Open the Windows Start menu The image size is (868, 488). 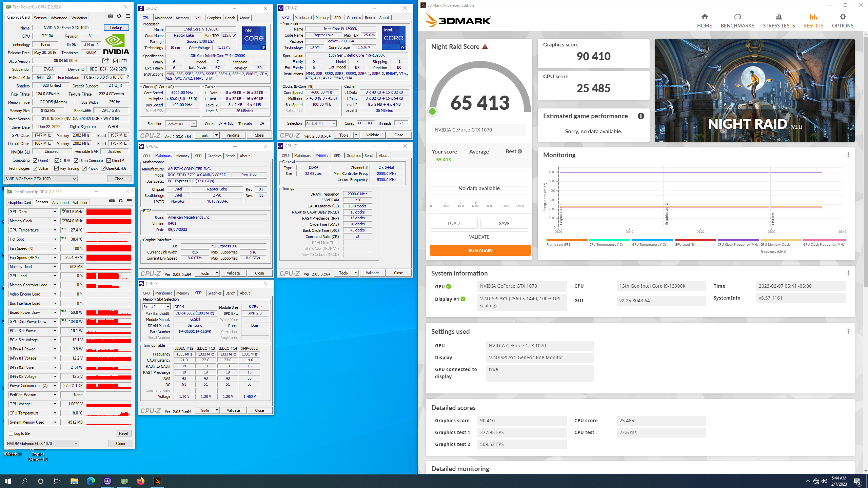(x=8, y=481)
